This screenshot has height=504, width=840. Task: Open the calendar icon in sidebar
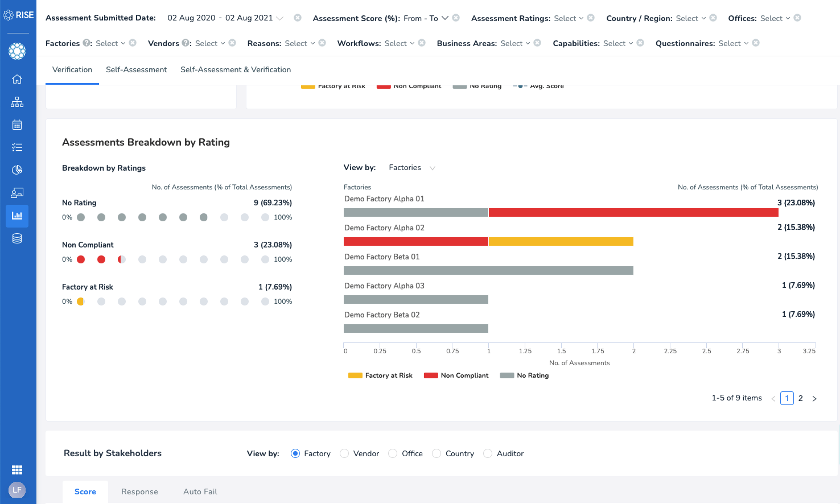[17, 125]
